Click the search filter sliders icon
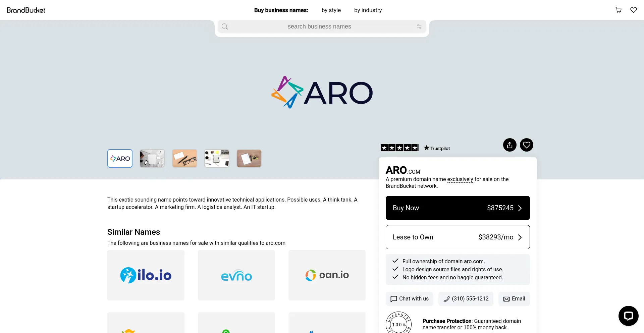 coord(419,26)
